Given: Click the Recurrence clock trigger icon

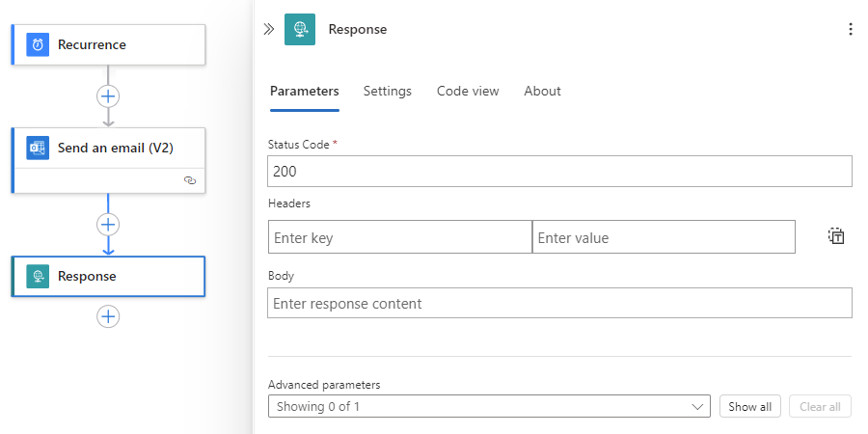Looking at the screenshot, I should tap(38, 44).
